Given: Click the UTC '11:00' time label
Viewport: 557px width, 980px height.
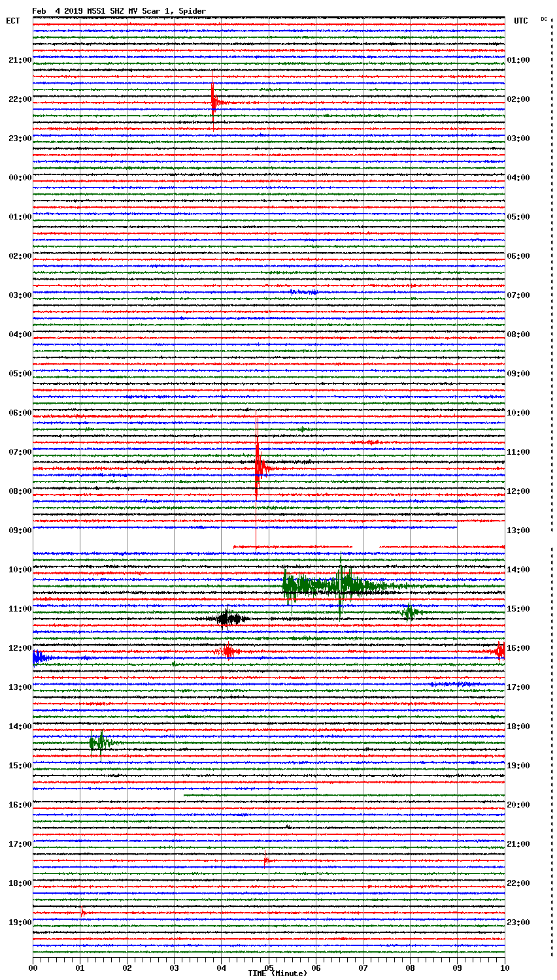Looking at the screenshot, I should [518, 452].
